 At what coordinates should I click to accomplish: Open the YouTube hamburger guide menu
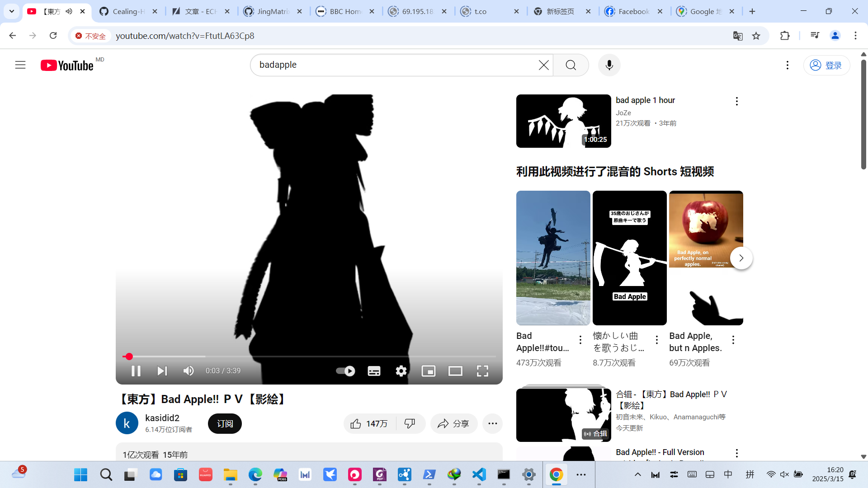(x=20, y=65)
